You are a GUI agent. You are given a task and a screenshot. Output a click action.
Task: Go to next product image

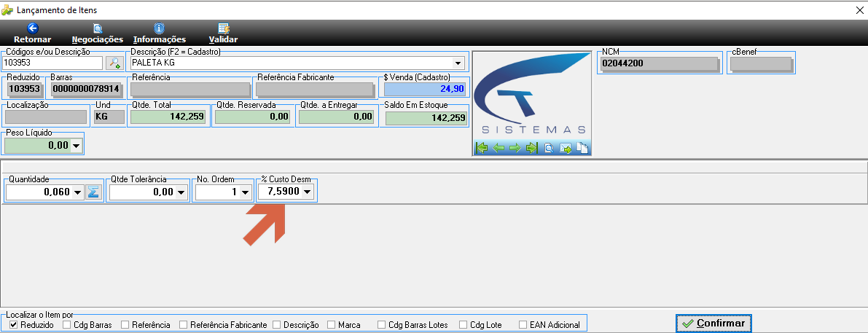click(x=515, y=148)
